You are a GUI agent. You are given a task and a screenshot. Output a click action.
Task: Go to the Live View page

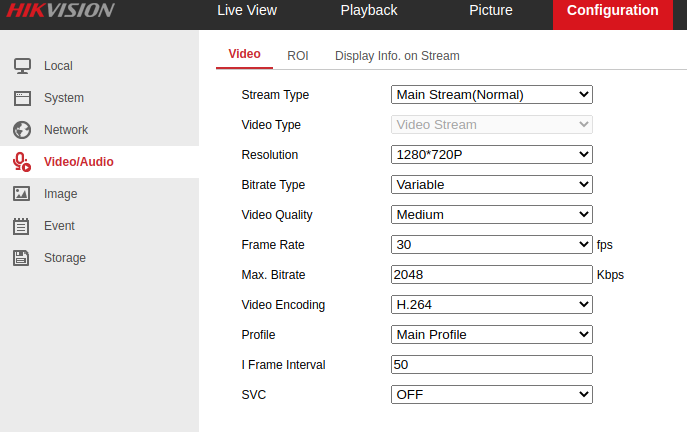click(x=247, y=10)
